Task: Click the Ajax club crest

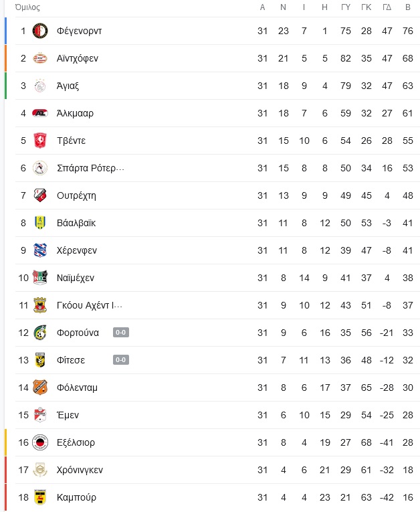Action: 40,86
